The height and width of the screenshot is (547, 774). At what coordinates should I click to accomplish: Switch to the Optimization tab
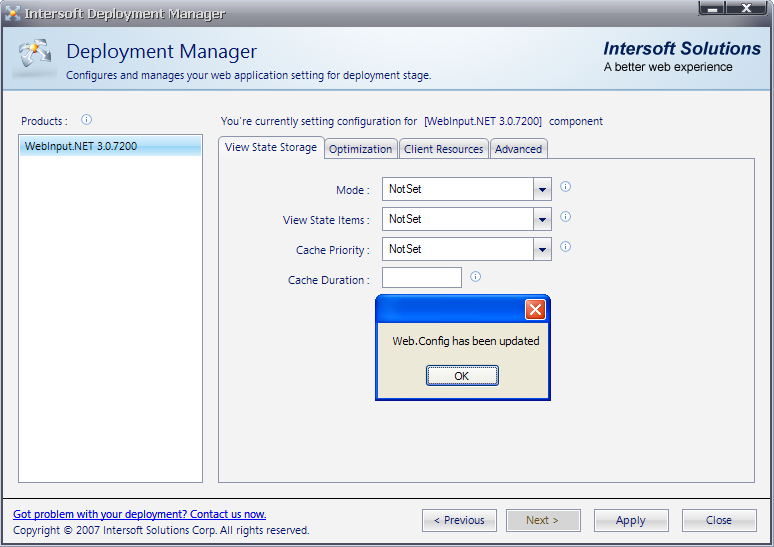[360, 149]
